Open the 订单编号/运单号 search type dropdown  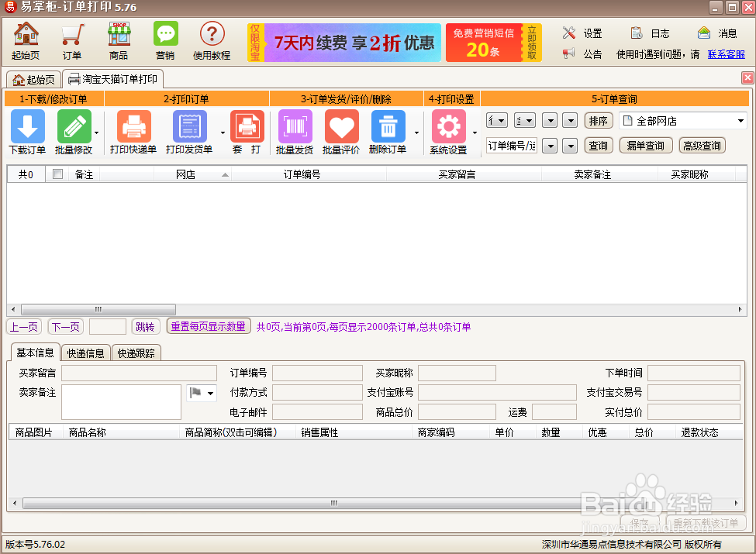tap(510, 145)
